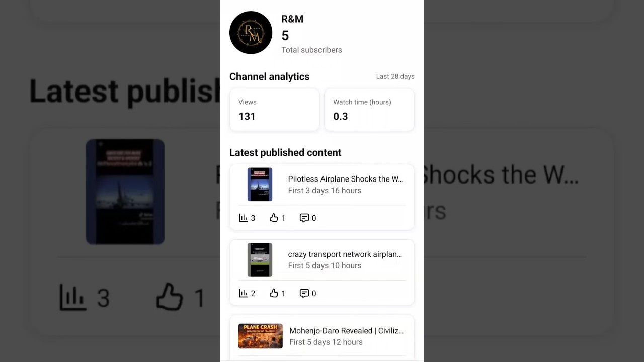Select the Pilotless Airplane video thumbnail
This screenshot has width=644, height=362.
[x=260, y=185]
